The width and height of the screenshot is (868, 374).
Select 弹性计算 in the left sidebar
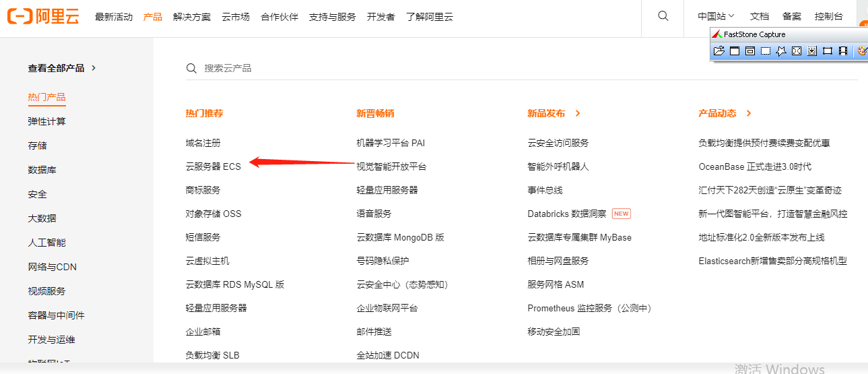coord(46,121)
